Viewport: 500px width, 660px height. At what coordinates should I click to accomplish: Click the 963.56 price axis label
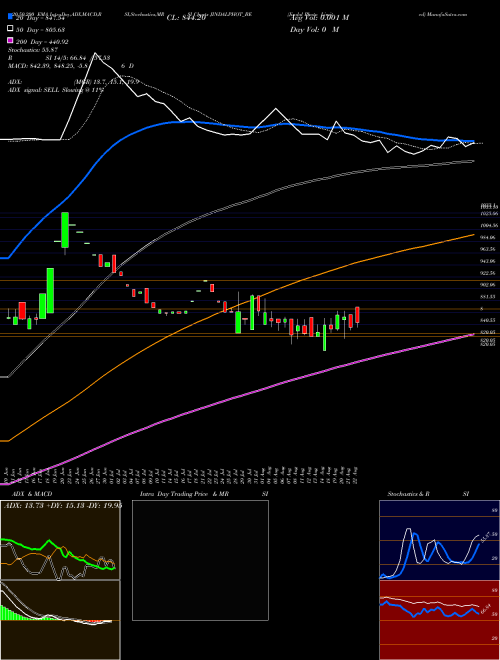tap(489, 249)
